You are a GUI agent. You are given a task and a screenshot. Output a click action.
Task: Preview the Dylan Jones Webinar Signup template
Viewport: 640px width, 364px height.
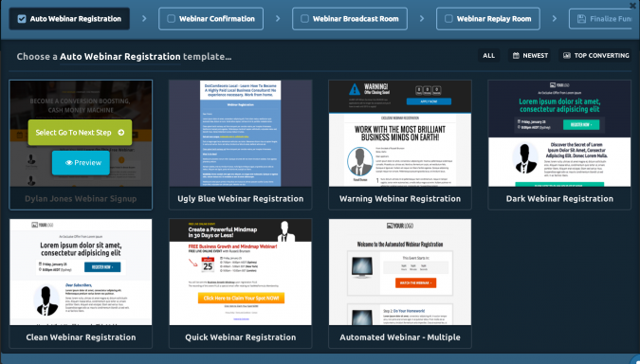(81, 163)
